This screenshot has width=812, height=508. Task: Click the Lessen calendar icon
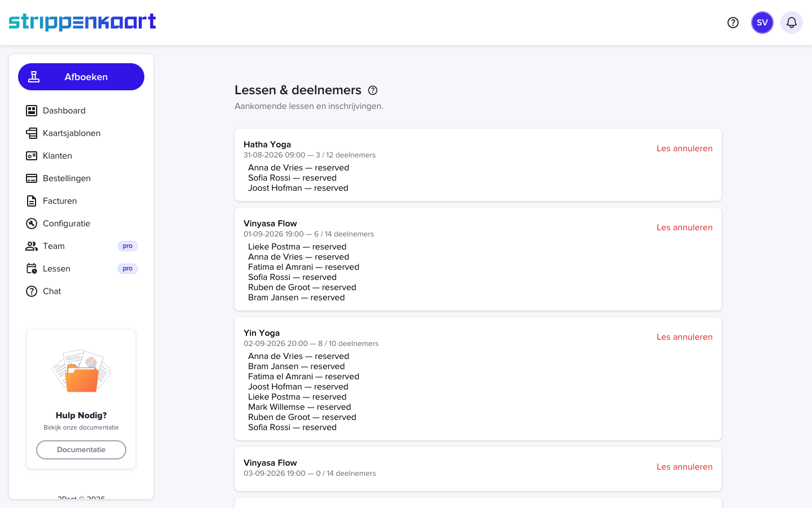(x=32, y=269)
